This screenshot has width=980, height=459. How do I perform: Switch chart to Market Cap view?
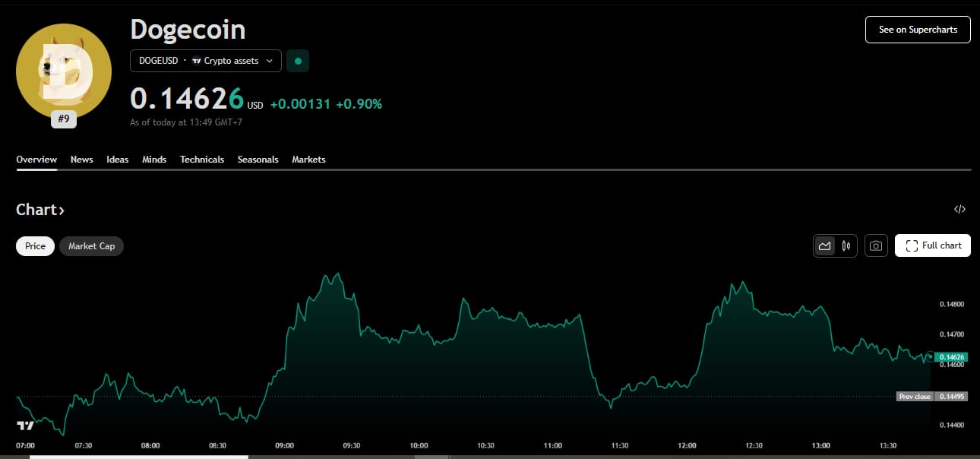pos(91,245)
